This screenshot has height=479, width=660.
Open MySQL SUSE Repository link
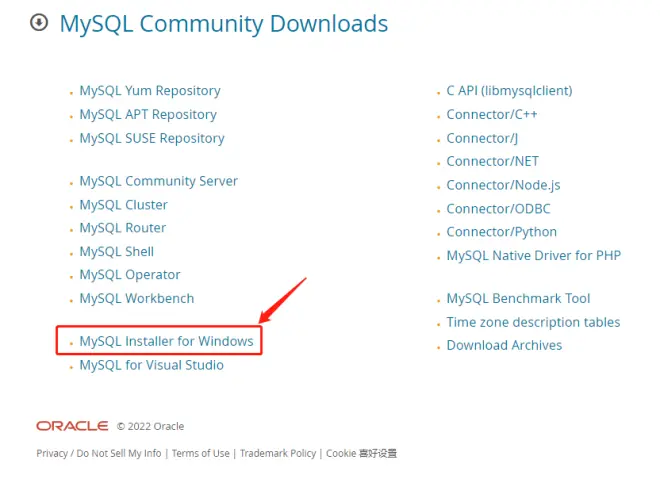point(152,138)
